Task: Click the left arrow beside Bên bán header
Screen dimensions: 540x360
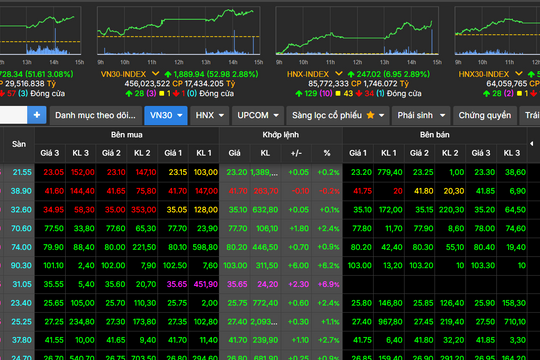Action: click(x=531, y=144)
